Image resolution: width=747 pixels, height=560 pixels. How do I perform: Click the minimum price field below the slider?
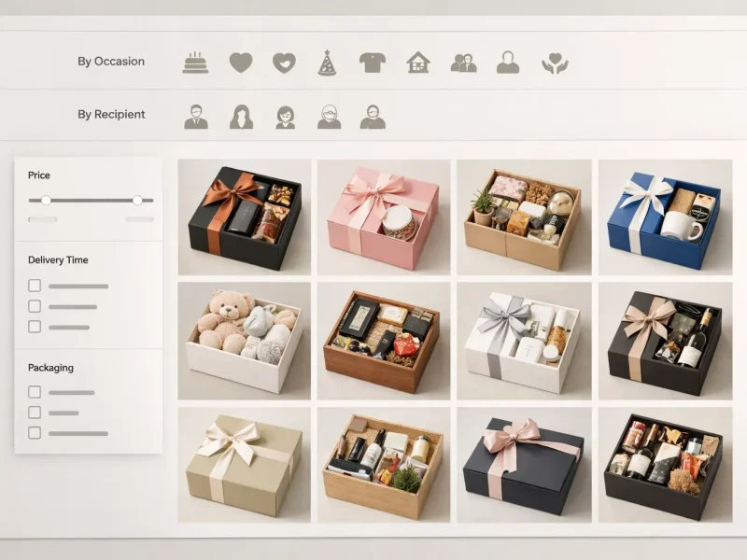[x=43, y=219]
